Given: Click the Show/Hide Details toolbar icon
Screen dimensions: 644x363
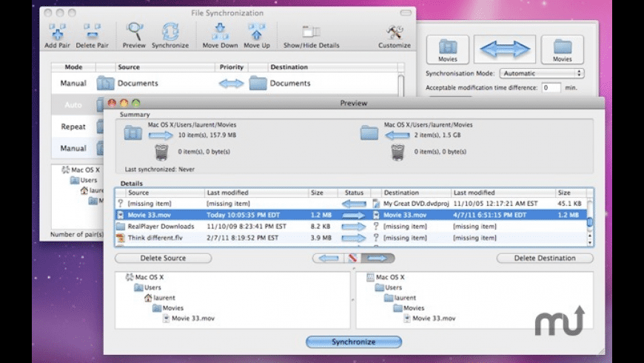Looking at the screenshot, I should (x=311, y=32).
